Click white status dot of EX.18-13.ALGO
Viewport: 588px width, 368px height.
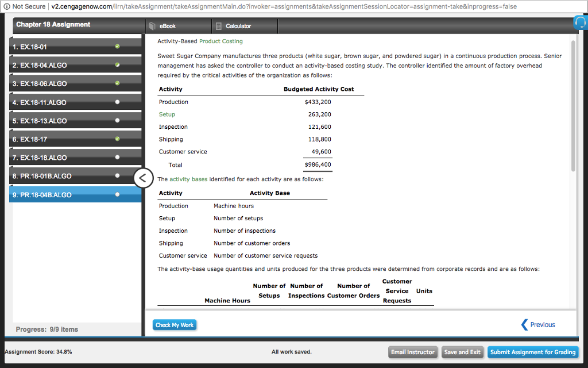(117, 120)
